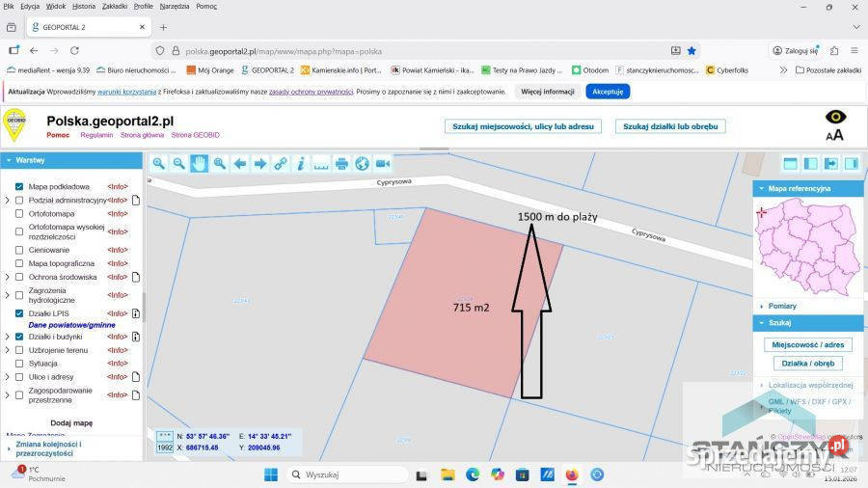
Task: Enable the Sytuacja layer checkbox
Action: point(19,364)
